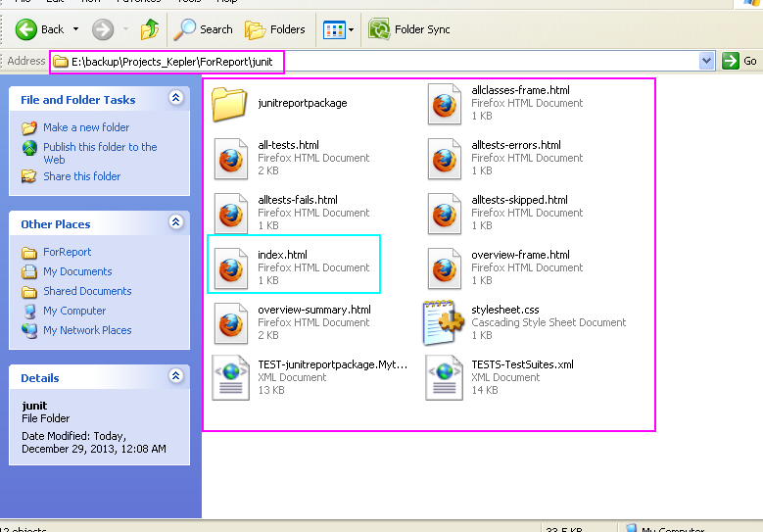Open the Back history dropdown arrow
This screenshot has height=532, width=763.
[x=76, y=29]
